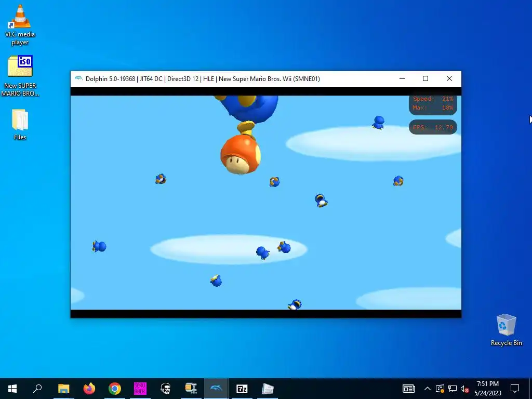
Task: Minimize the Dolphin window
Action: 402,79
